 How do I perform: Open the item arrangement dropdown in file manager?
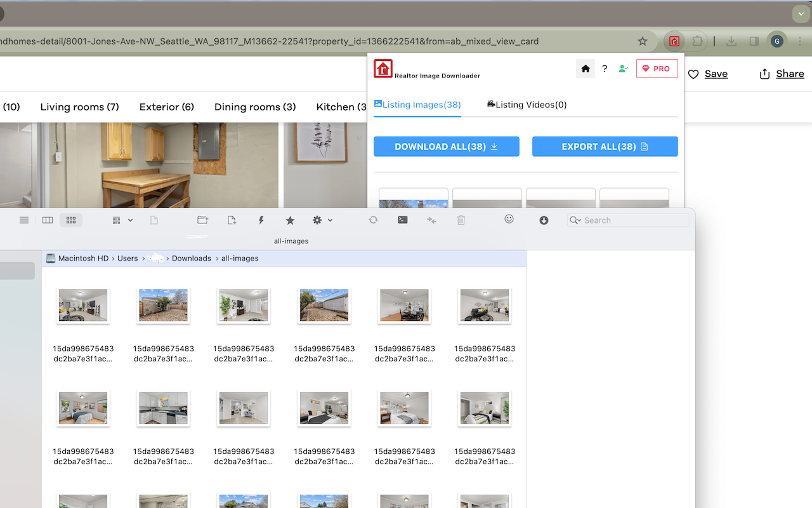click(x=122, y=220)
